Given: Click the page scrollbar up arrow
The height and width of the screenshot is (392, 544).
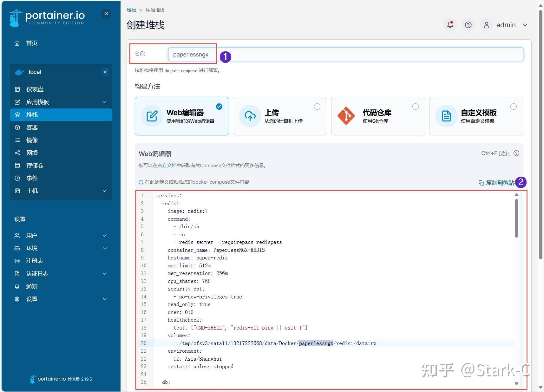Looking at the screenshot, I should 541,5.
